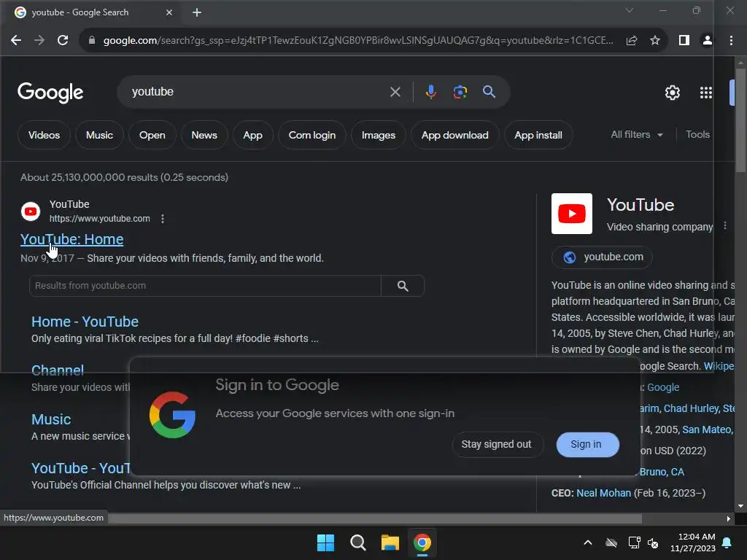Select the App filter chip
747x560 pixels.
point(253,135)
